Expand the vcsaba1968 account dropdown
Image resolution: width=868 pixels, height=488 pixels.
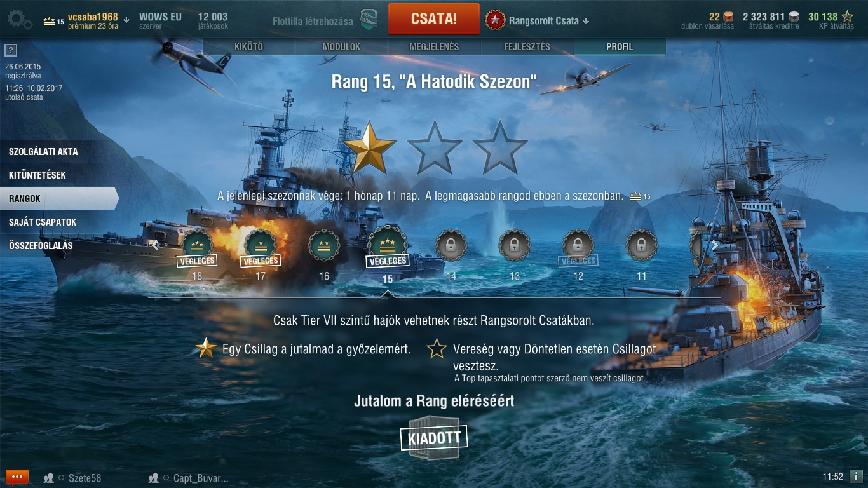click(x=126, y=20)
